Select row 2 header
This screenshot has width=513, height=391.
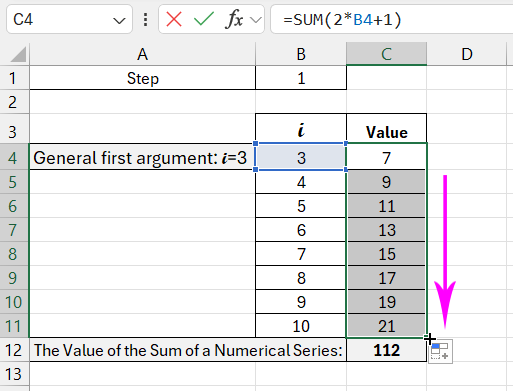pyautogui.click(x=14, y=102)
